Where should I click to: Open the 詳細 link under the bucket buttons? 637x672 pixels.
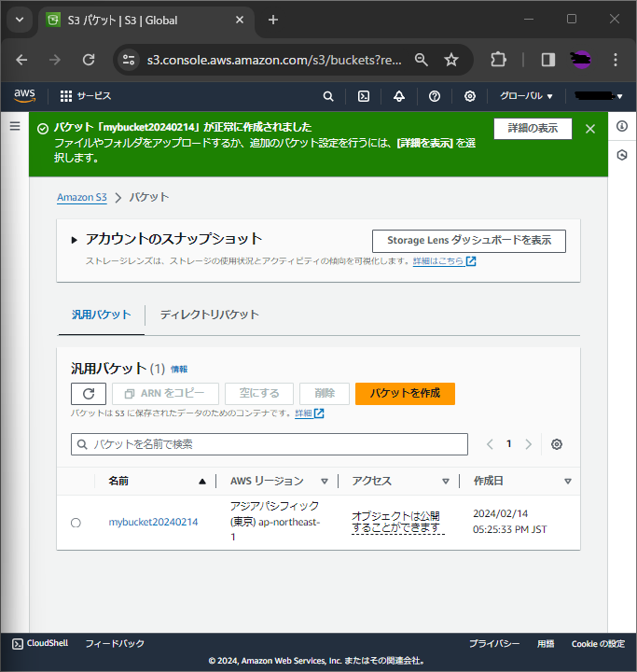pos(310,413)
